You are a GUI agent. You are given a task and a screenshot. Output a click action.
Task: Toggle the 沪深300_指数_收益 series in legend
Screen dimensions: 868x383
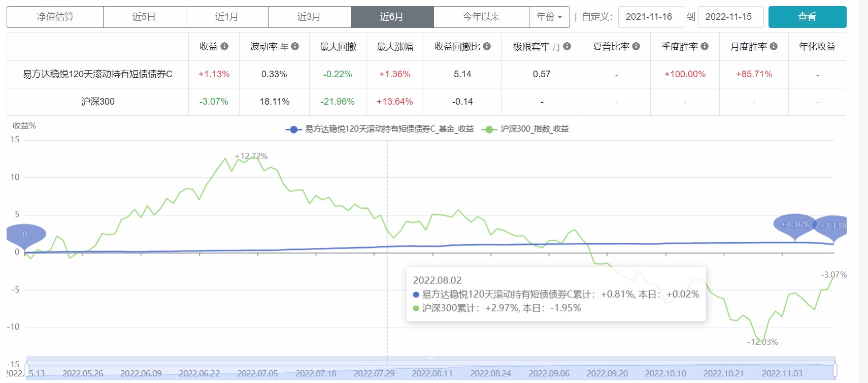pos(525,129)
